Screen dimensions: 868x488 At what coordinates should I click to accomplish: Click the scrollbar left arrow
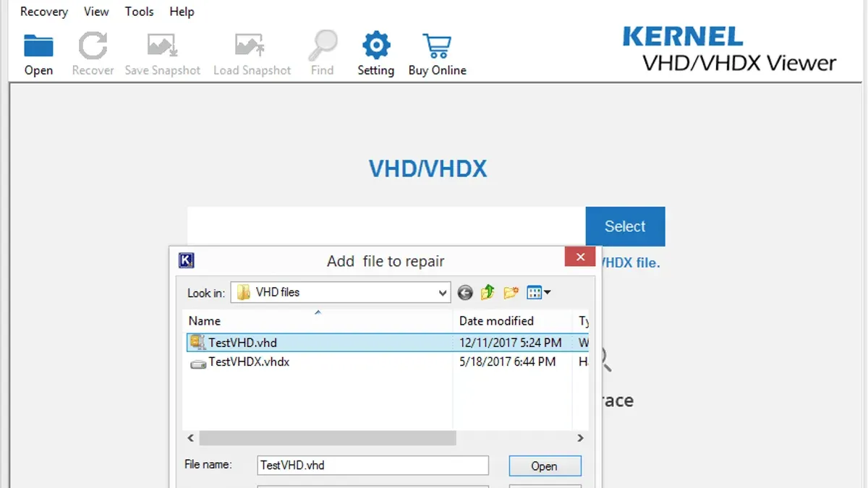pos(191,438)
